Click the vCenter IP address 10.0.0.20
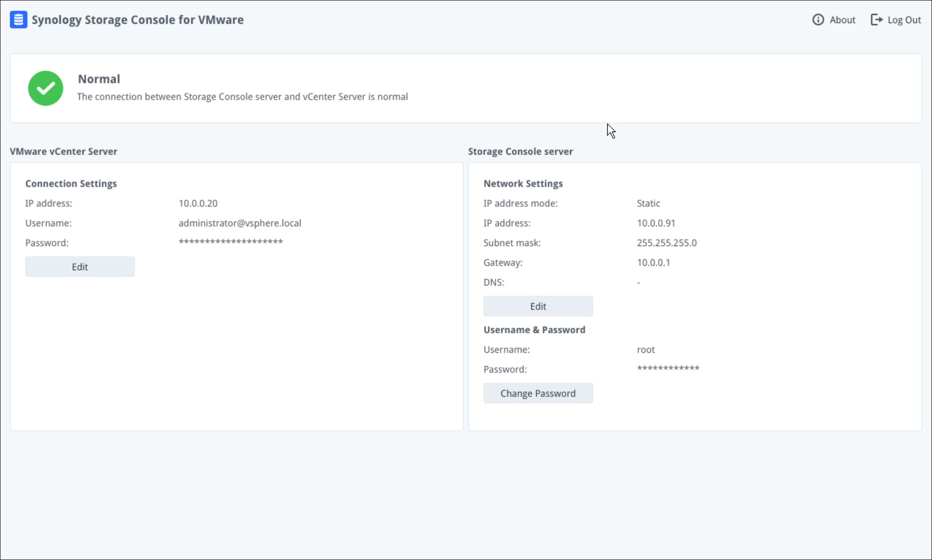932x560 pixels. point(198,203)
